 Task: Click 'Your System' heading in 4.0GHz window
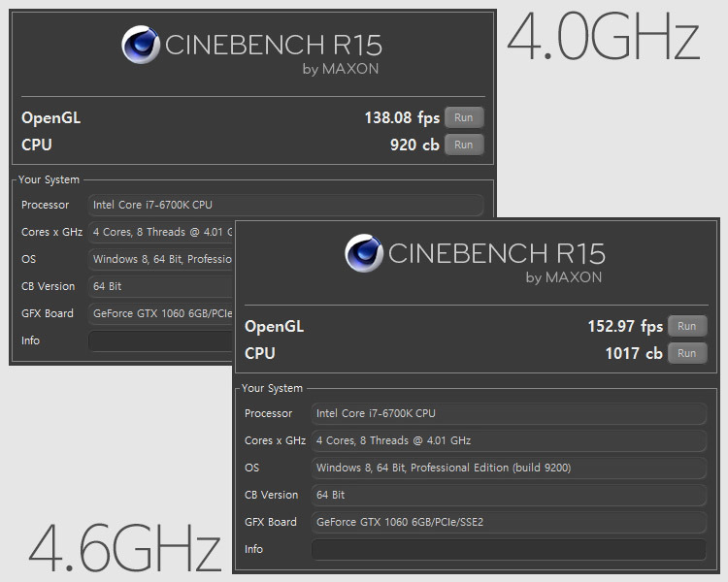pos(49,179)
